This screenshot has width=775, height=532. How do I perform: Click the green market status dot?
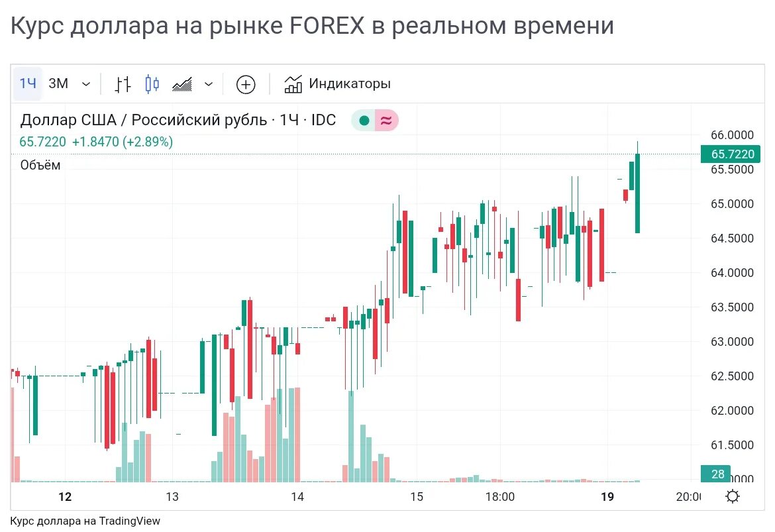pyautogui.click(x=364, y=121)
